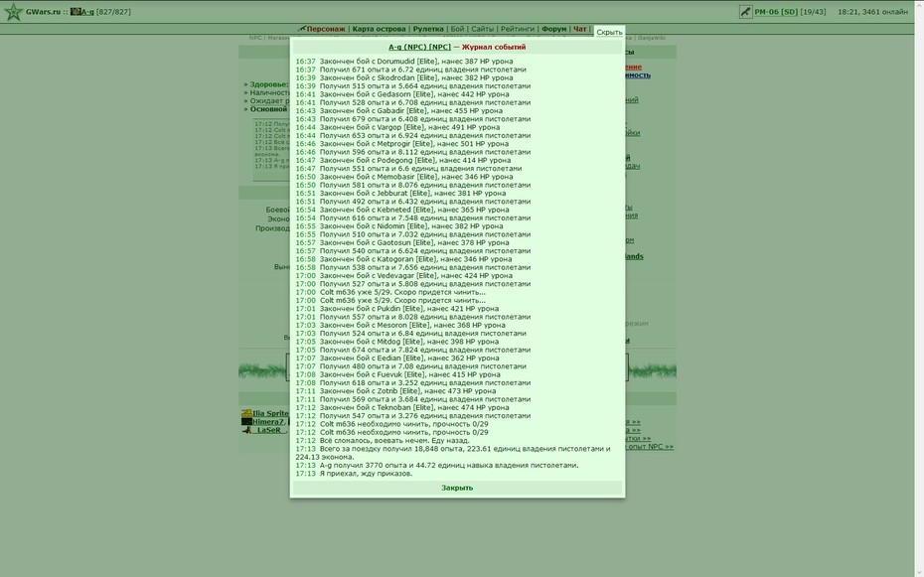The height and width of the screenshot is (577, 924).
Task: Click the log line 'Закончен бой с Jebburat [Elite]'
Action: [400, 193]
